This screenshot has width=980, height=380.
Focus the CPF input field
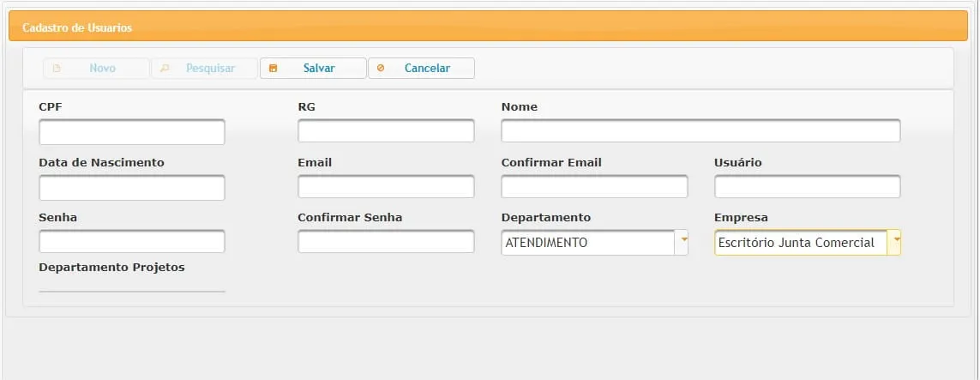coord(132,132)
